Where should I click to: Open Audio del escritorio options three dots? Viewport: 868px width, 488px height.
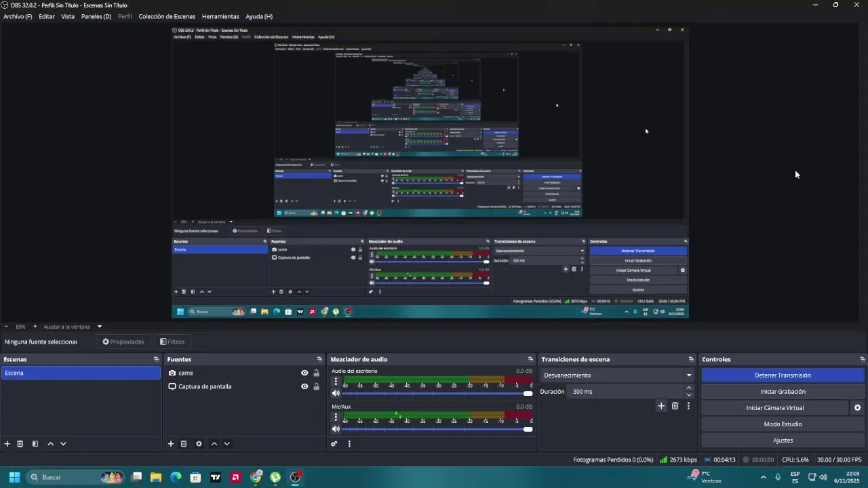pyautogui.click(x=336, y=382)
